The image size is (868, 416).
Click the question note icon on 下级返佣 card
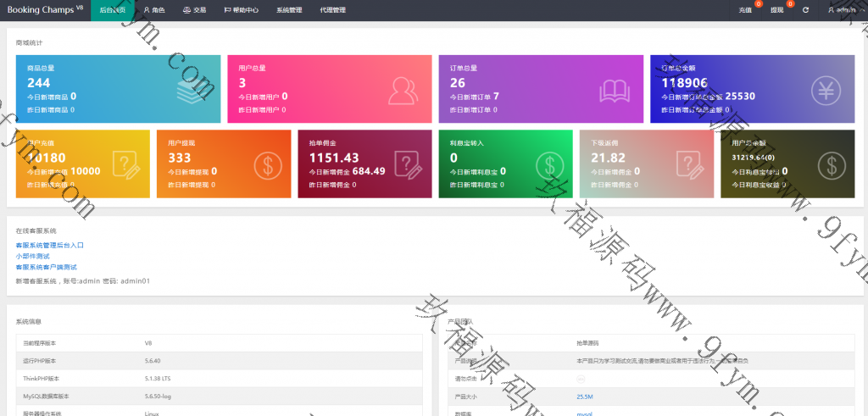pos(688,164)
